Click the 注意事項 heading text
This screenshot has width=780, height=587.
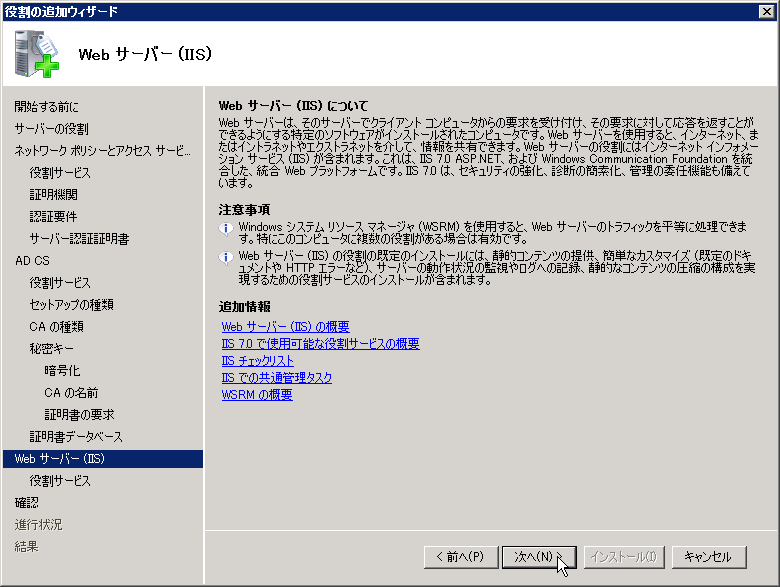[x=244, y=210]
